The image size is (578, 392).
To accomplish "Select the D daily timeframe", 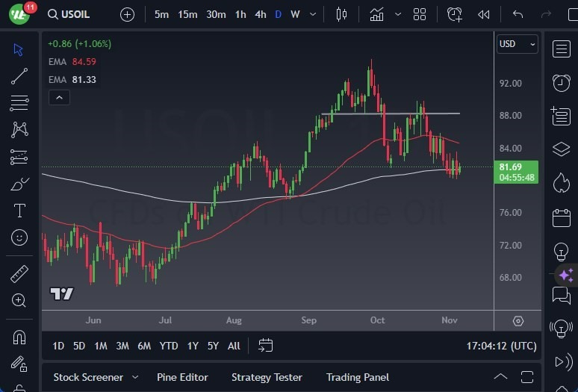I will [279, 14].
